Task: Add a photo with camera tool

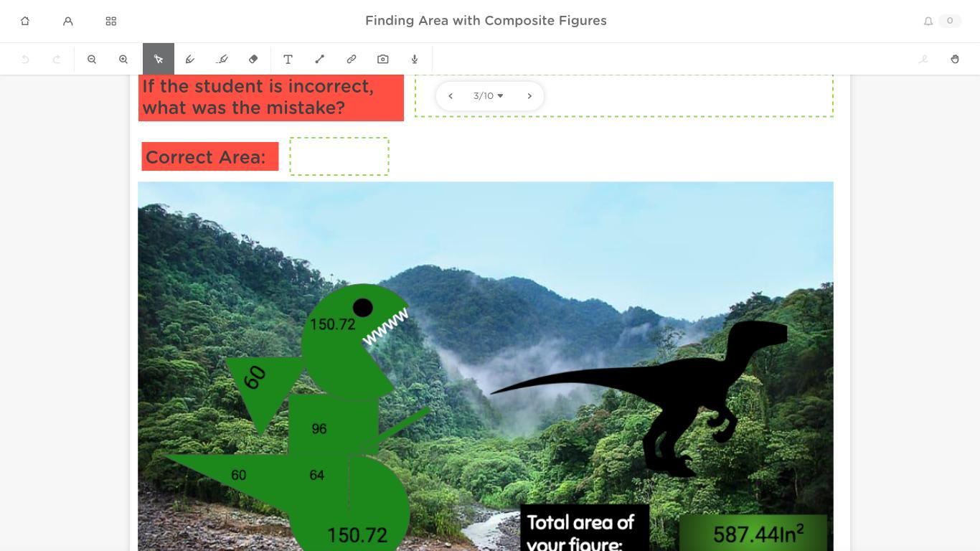Action: tap(383, 60)
